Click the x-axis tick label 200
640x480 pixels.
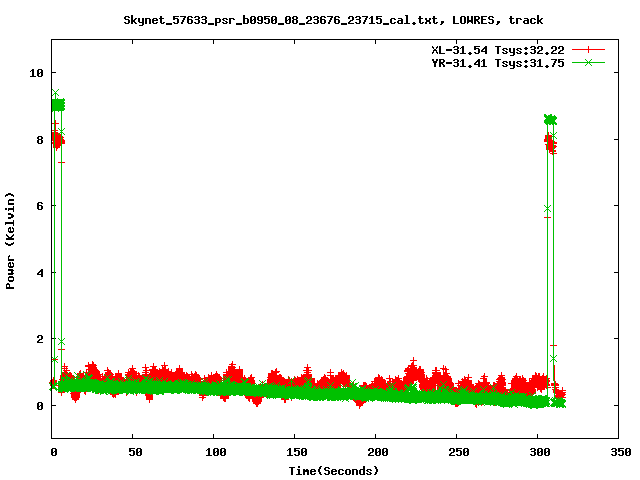click(x=378, y=452)
